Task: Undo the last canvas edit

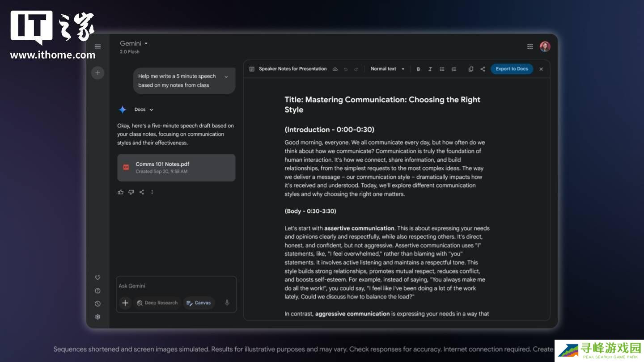Action: coord(346,69)
